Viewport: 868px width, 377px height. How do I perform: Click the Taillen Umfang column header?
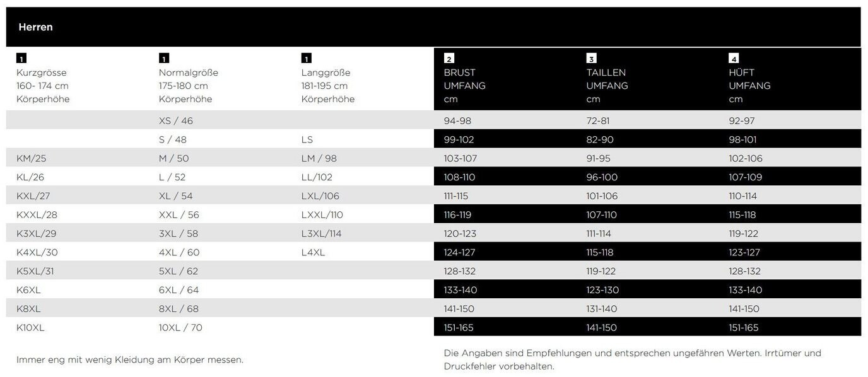pos(607,79)
